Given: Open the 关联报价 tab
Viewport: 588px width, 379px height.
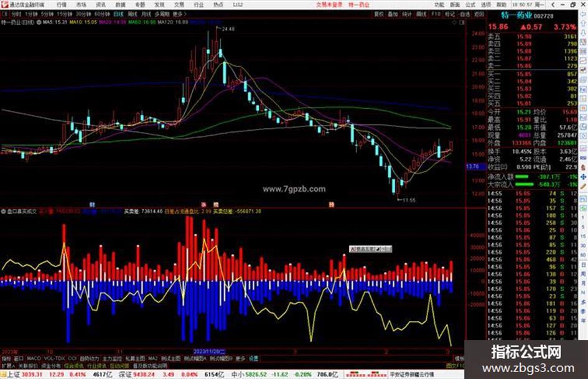Looking at the screenshot, I should tap(28, 365).
